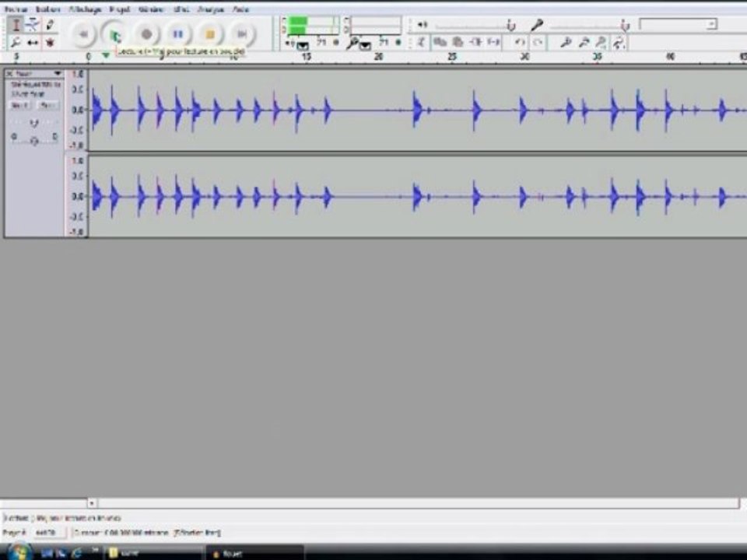Click the green Play button
The height and width of the screenshot is (560, 747).
(115, 33)
